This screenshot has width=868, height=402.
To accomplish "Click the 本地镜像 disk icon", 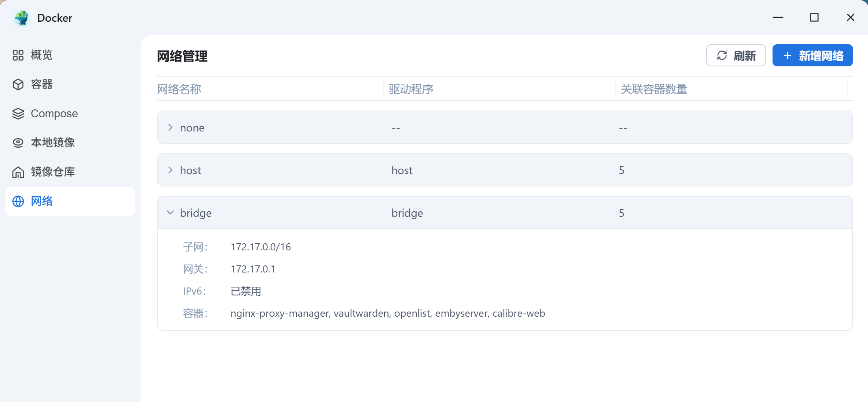I will pos(18,143).
